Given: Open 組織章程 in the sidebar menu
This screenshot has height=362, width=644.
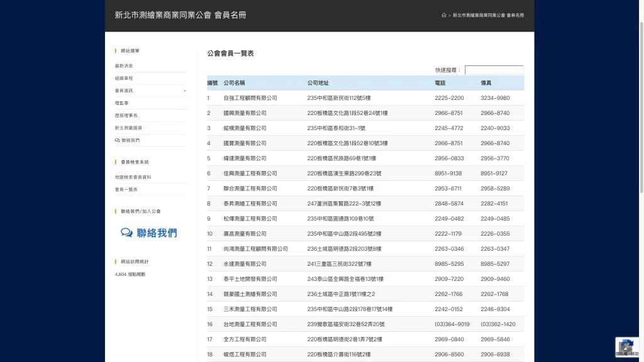Looking at the screenshot, I should pyautogui.click(x=124, y=79).
